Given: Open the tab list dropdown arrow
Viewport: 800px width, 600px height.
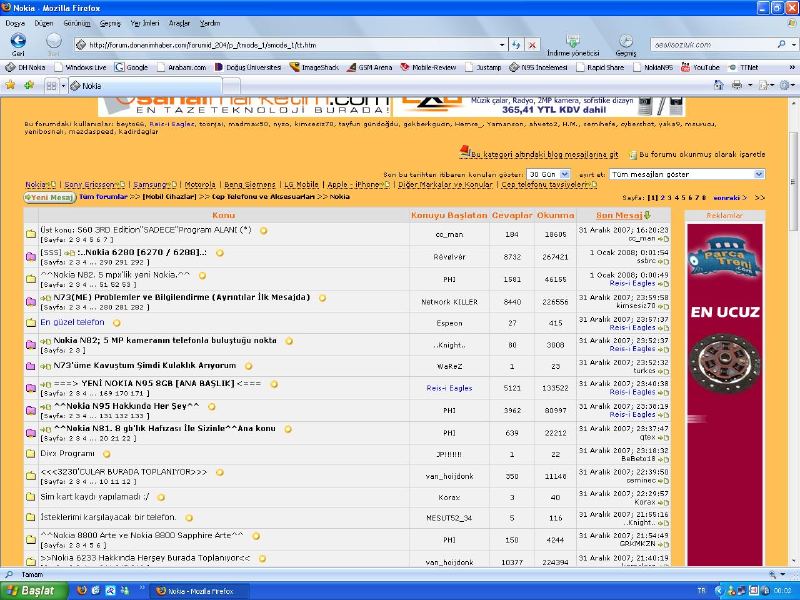Looking at the screenshot, I should coord(63,86).
